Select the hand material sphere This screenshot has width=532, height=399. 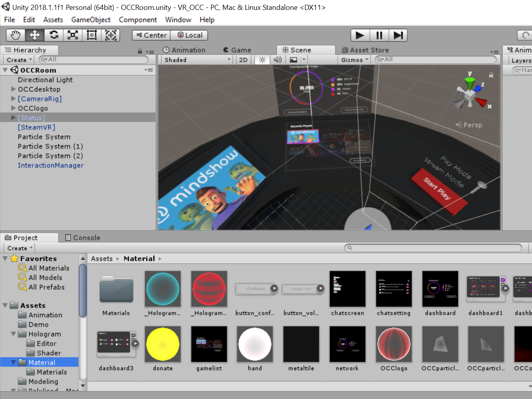tap(255, 344)
